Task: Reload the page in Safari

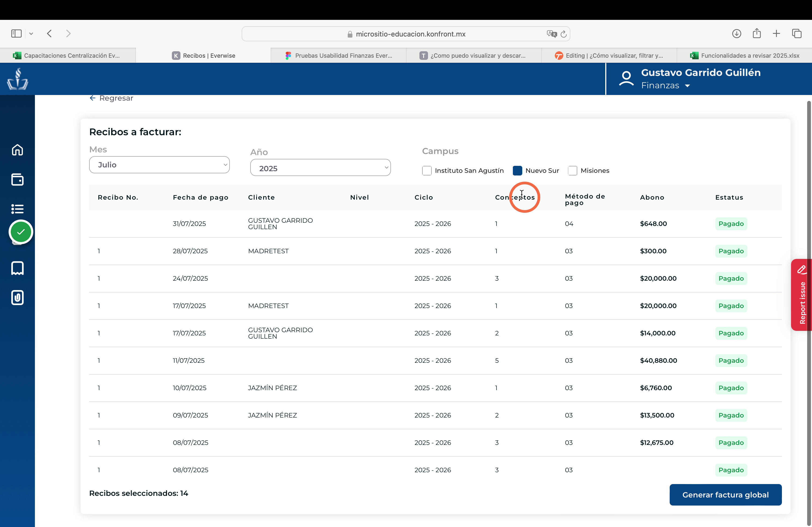Action: click(564, 34)
